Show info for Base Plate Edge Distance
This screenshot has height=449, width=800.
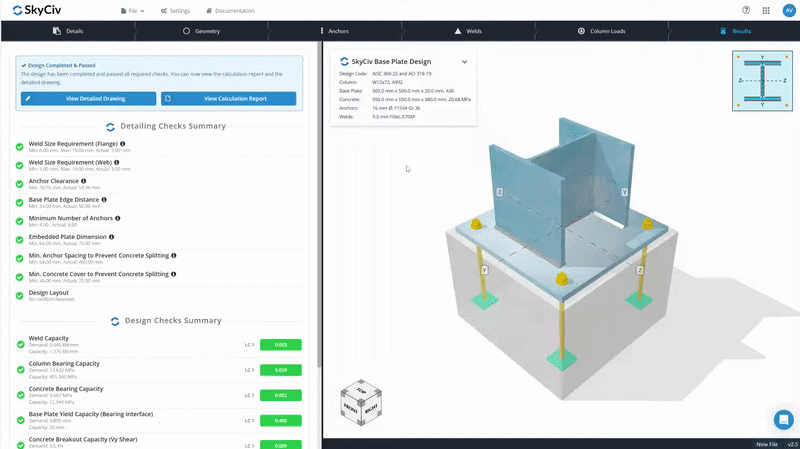point(104,199)
